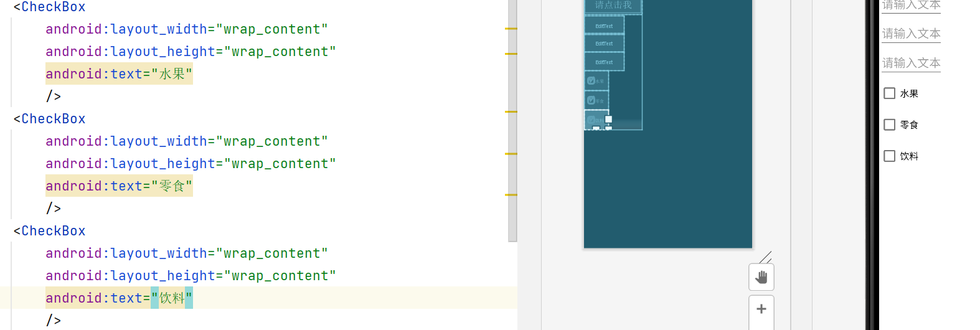Click the bottom 请输入文本 field in emulator

click(x=911, y=63)
